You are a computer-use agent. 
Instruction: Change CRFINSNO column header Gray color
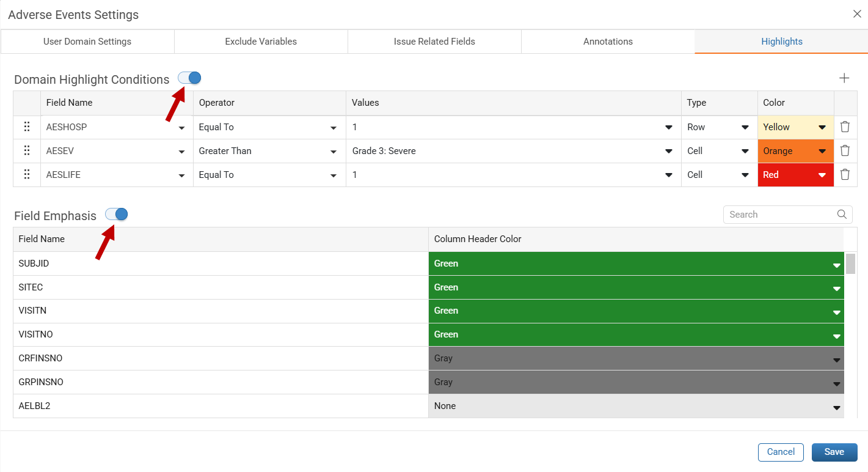coord(636,358)
